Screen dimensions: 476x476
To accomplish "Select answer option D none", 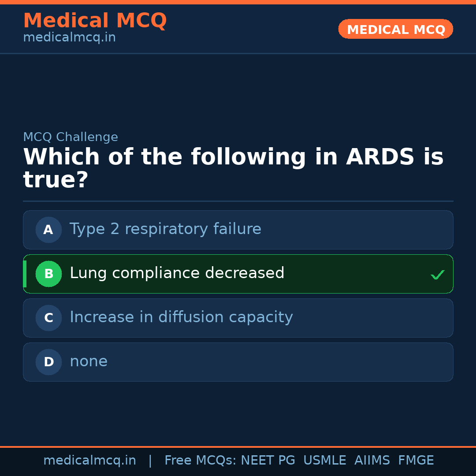I will (238, 362).
